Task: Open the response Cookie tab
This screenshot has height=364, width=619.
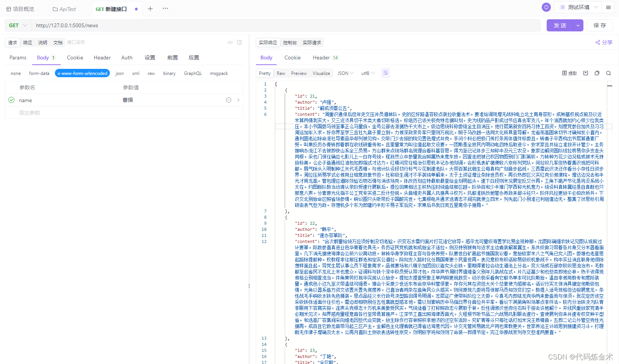Action: [x=292, y=58]
